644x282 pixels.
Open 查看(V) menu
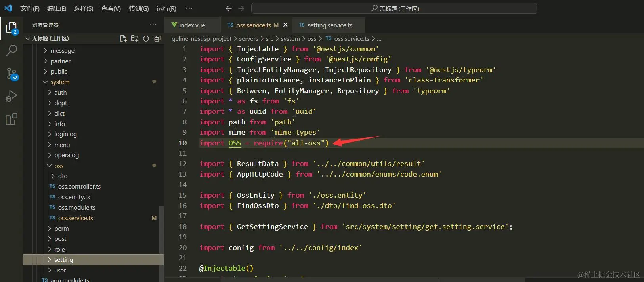click(111, 8)
